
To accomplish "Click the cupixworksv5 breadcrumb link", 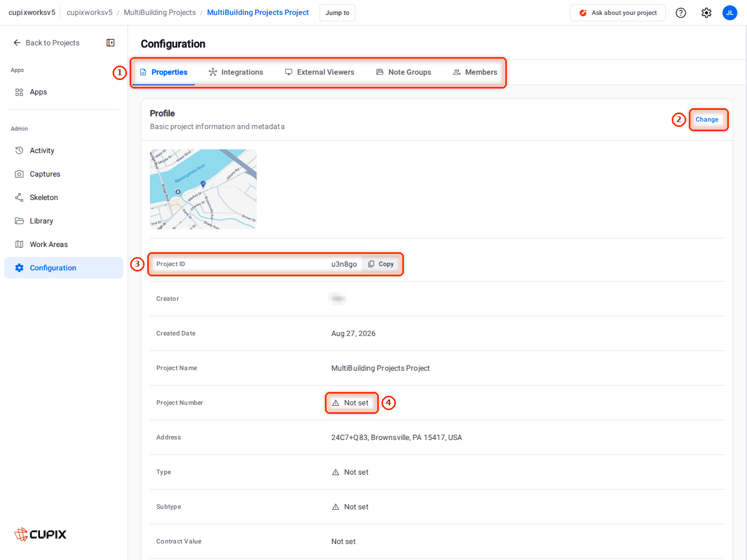I will click(x=90, y=12).
